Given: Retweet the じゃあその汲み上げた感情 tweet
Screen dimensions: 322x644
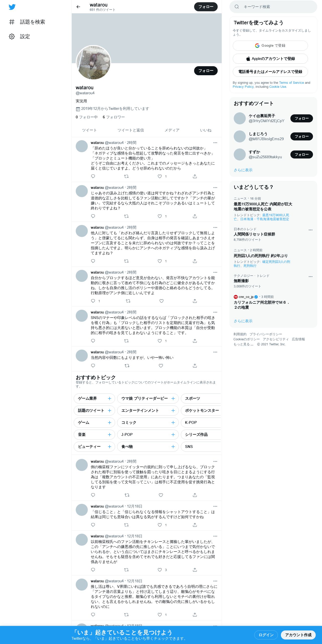Looking at the screenshot, I should (126, 216).
